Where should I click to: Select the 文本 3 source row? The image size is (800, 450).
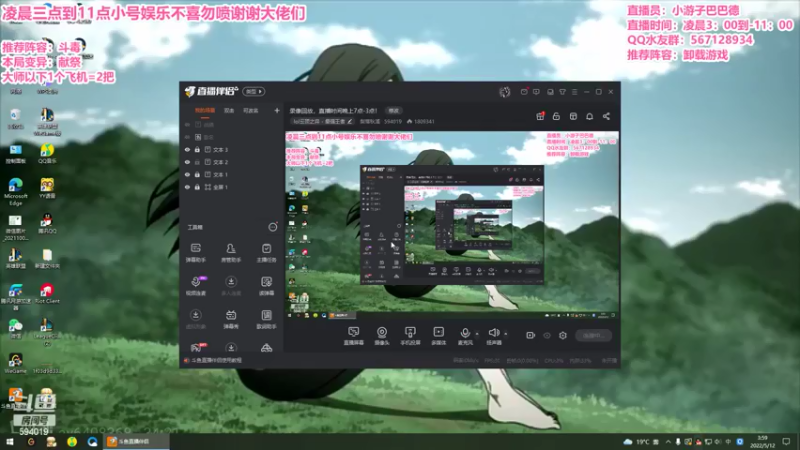click(232, 149)
